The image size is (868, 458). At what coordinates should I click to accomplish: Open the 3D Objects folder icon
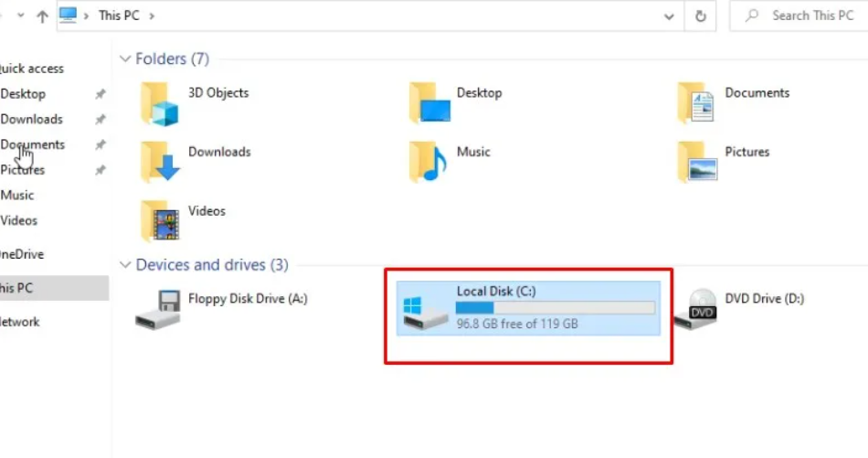coord(159,104)
